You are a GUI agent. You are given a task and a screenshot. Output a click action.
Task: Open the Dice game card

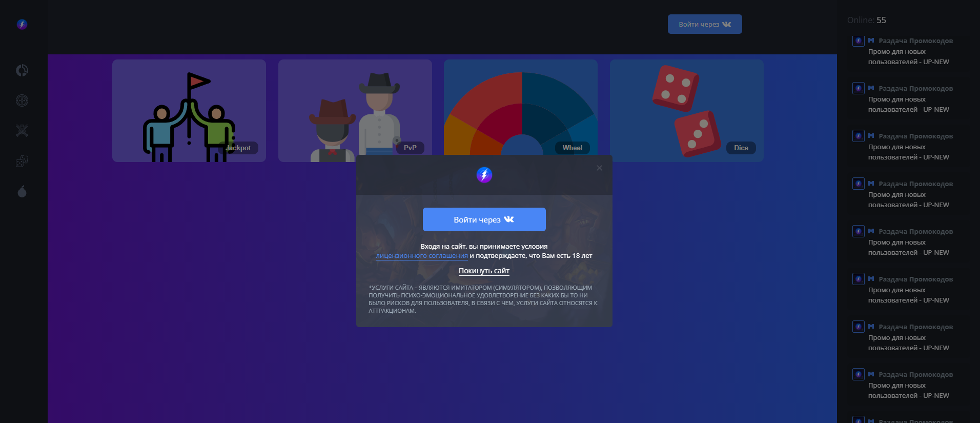point(686,110)
